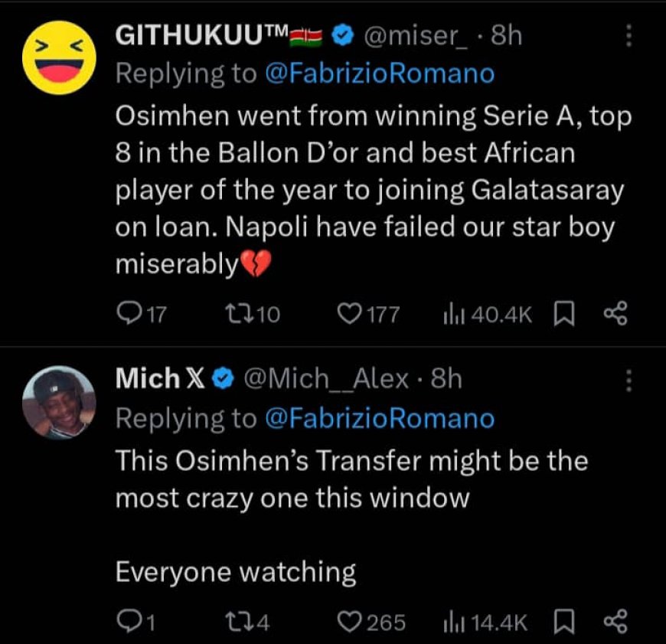
Task: View analytics on GITHUKUU's 40.4K views tweet
Action: click(452, 313)
